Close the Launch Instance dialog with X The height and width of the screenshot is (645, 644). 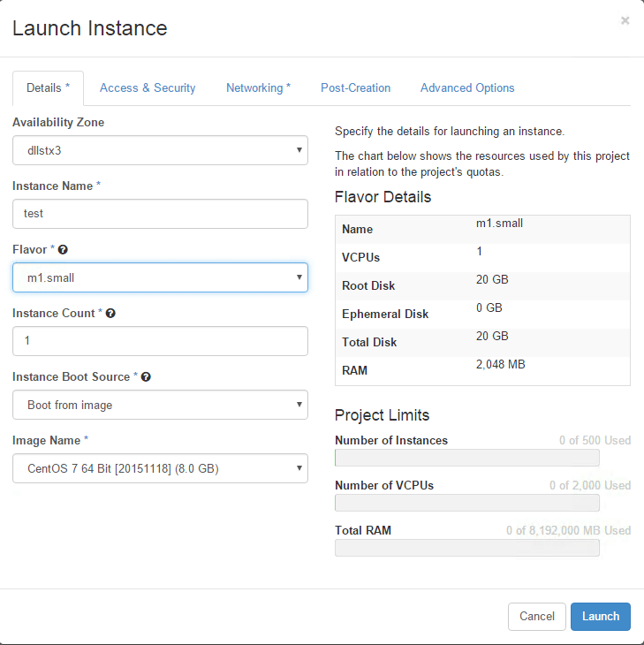[625, 20]
